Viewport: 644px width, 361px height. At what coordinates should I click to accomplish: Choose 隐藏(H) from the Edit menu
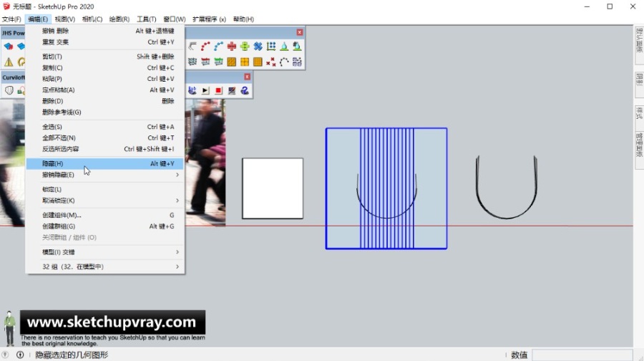click(104, 163)
